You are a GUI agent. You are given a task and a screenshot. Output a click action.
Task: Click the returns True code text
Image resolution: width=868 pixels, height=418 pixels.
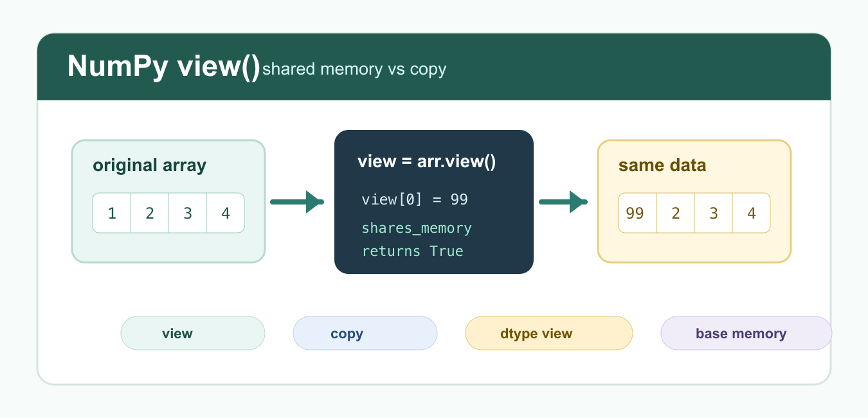click(x=413, y=251)
